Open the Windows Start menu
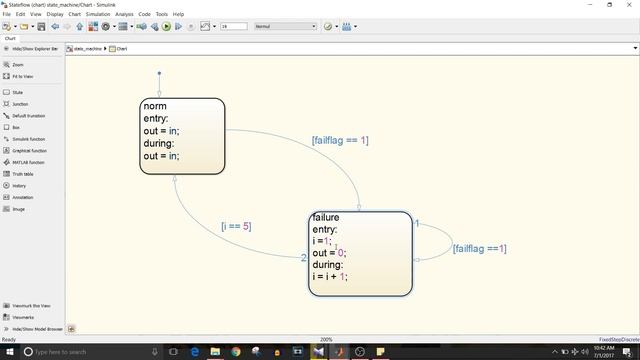 (10, 352)
